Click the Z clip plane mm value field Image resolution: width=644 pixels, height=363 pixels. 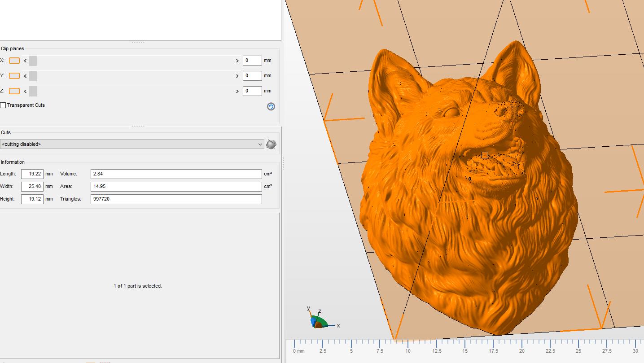tap(252, 91)
